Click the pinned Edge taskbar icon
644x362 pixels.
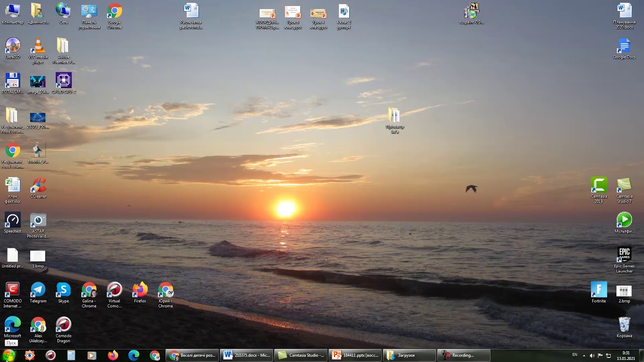point(134,355)
